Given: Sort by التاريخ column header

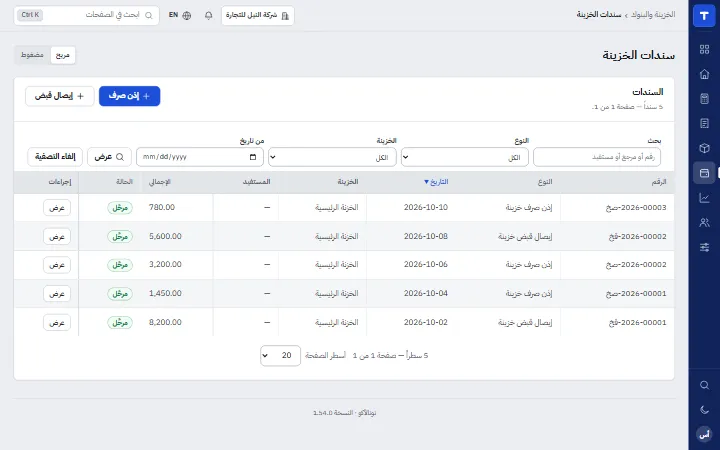Looking at the screenshot, I should [436, 182].
